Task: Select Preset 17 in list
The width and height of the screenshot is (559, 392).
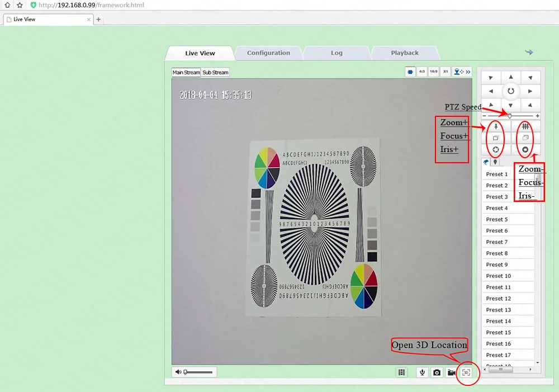Action: 508,355
